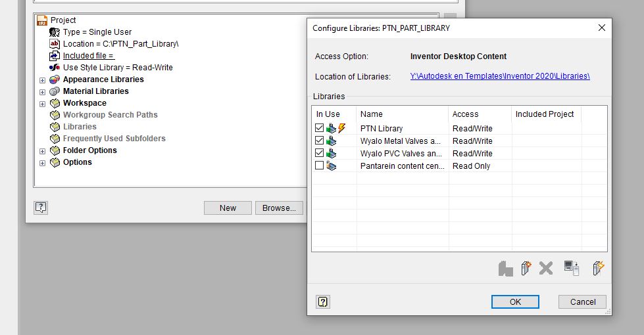The image size is (644, 335).
Task: Expand the Workspace node
Action: pos(42,104)
